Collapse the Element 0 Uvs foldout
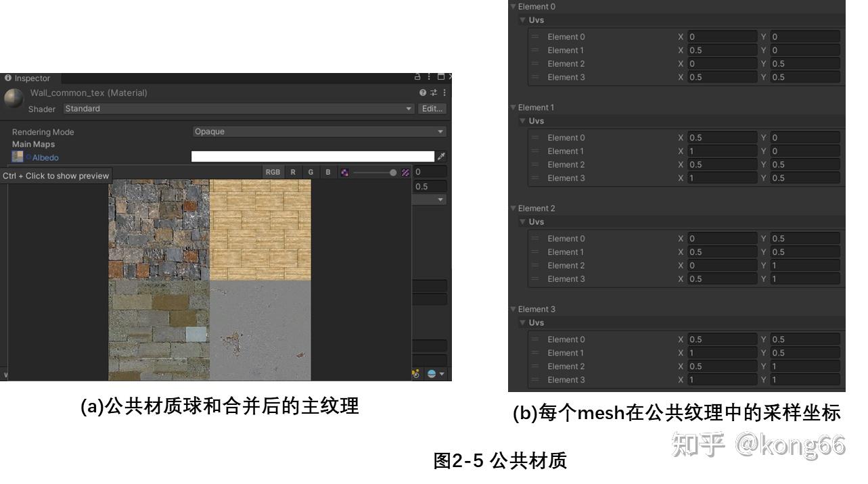Screen dimensions: 868x484 click(522, 20)
